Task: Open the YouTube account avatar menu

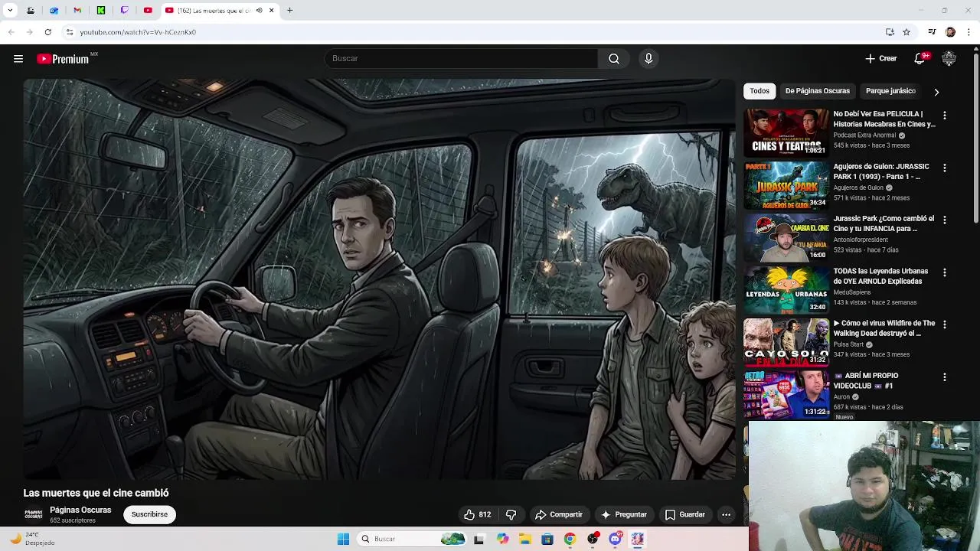Action: (949, 59)
